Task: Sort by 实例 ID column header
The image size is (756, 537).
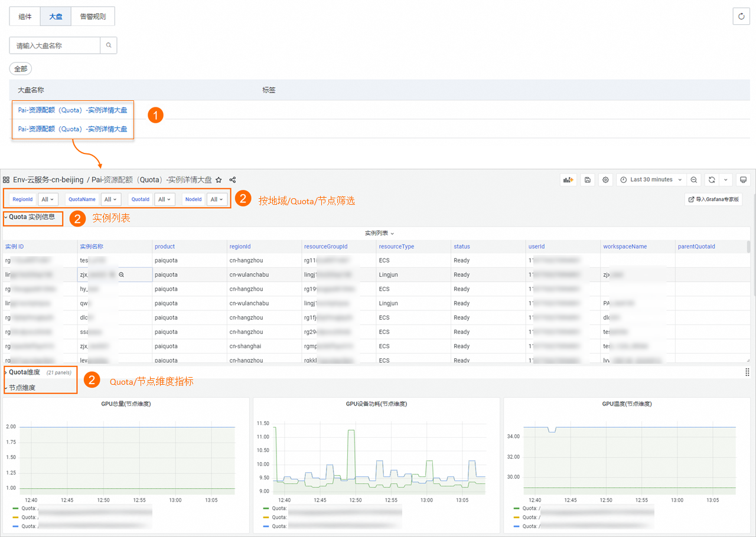Action: point(15,247)
